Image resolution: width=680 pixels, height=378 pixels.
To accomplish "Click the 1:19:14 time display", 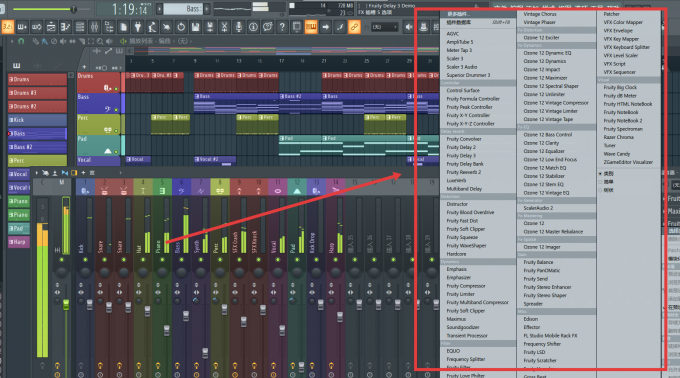I will click(129, 9).
